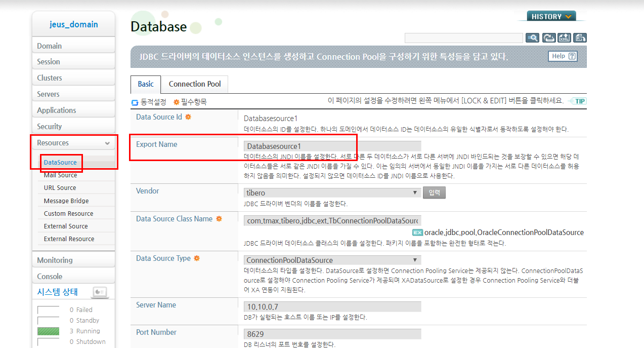The width and height of the screenshot is (644, 348).
Task: Click the Databasesource1 Data Source Id value
Action: (271, 119)
